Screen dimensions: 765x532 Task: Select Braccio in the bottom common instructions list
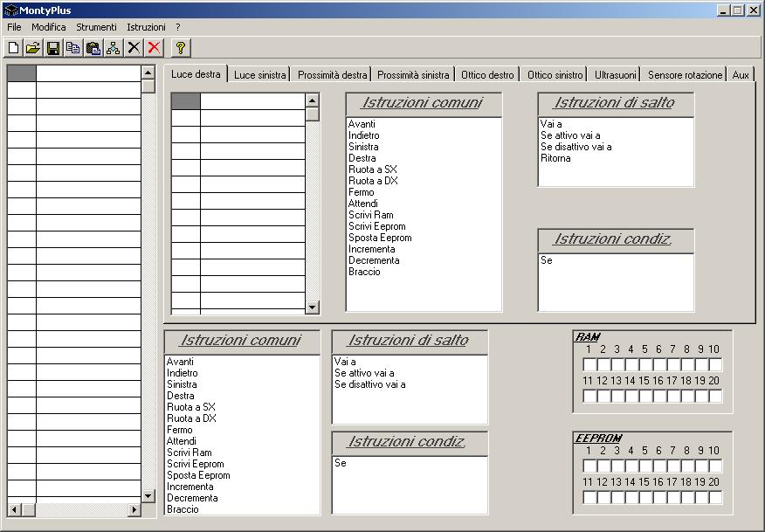[183, 509]
